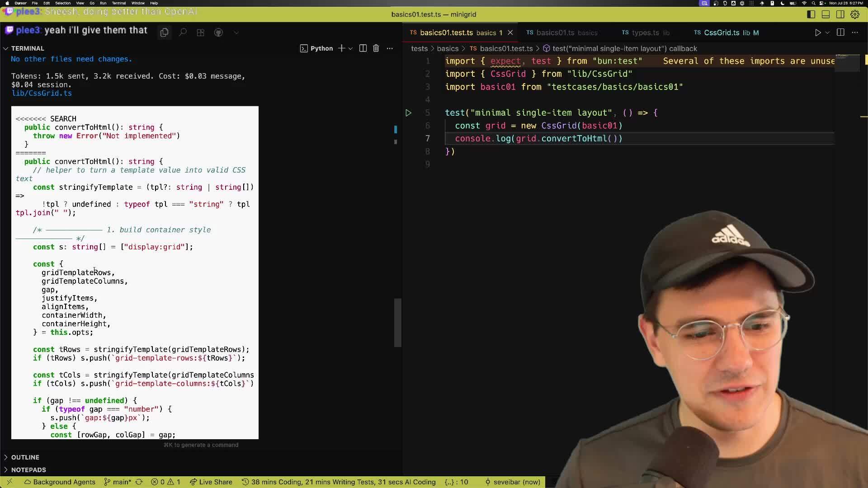
Task: Click the editor minimap overview
Action: point(847,63)
